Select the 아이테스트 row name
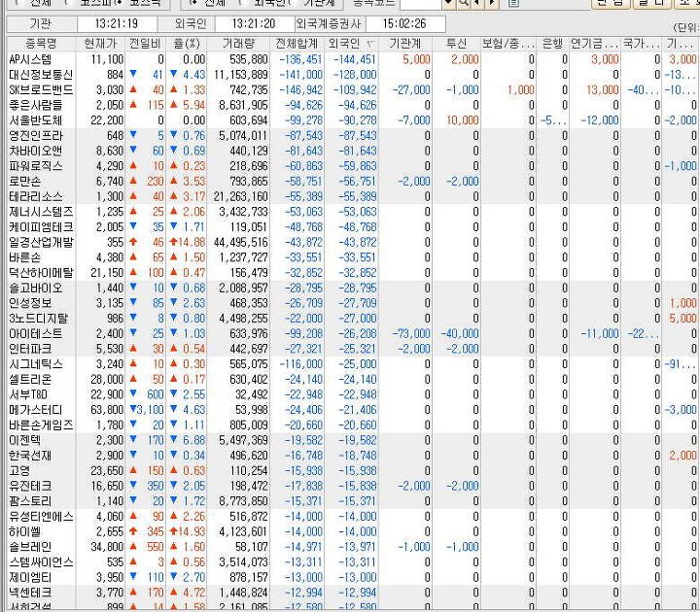Screen dimensions: 700x612 (x=36, y=333)
